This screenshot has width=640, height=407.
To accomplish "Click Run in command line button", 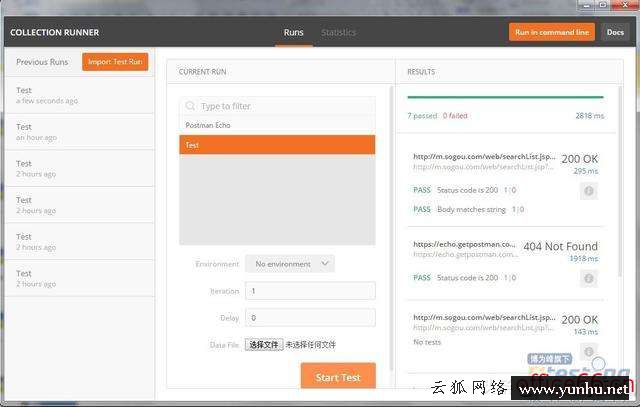I will pos(552,32).
